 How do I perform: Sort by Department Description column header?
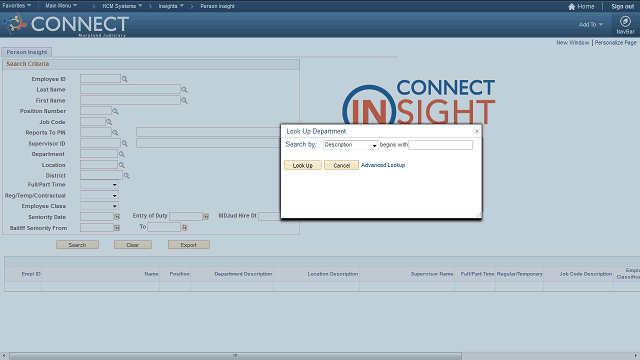pyautogui.click(x=243, y=274)
